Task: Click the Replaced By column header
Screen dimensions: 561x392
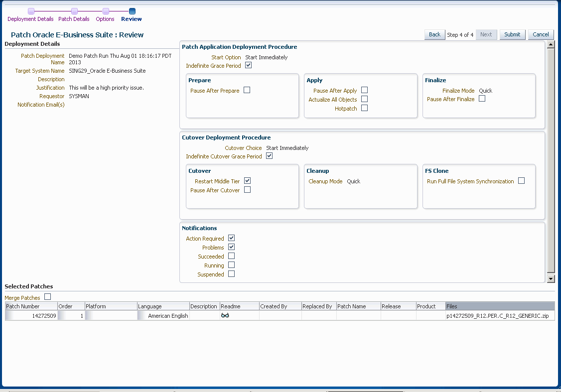Action: 319,306
